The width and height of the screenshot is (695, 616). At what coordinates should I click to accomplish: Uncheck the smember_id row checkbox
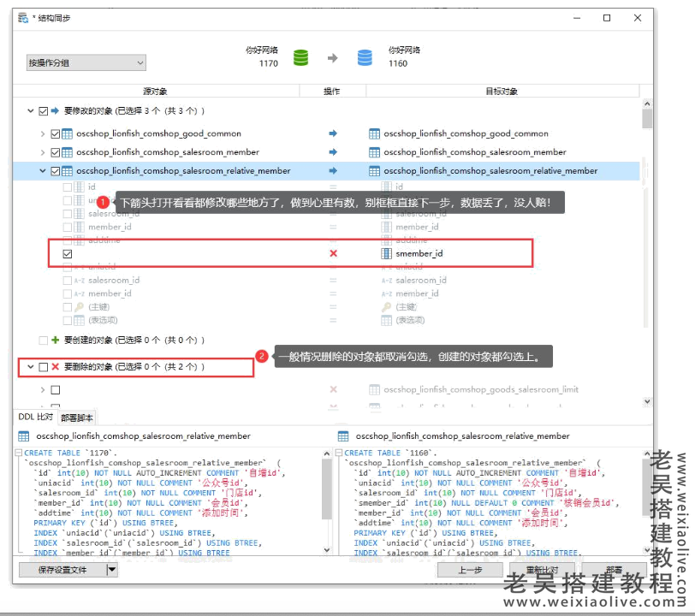point(68,253)
